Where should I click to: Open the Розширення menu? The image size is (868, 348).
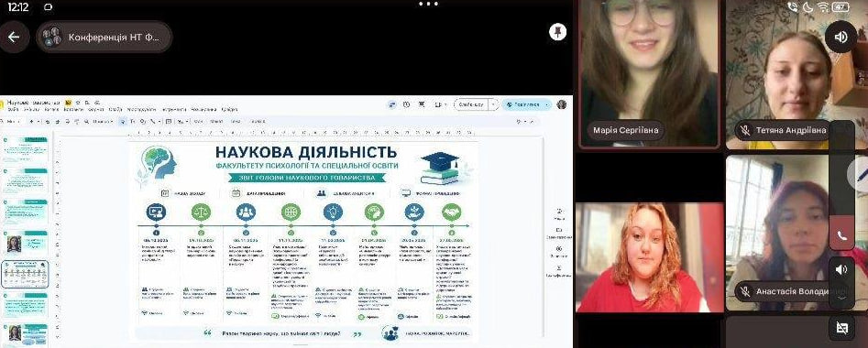[x=203, y=110]
